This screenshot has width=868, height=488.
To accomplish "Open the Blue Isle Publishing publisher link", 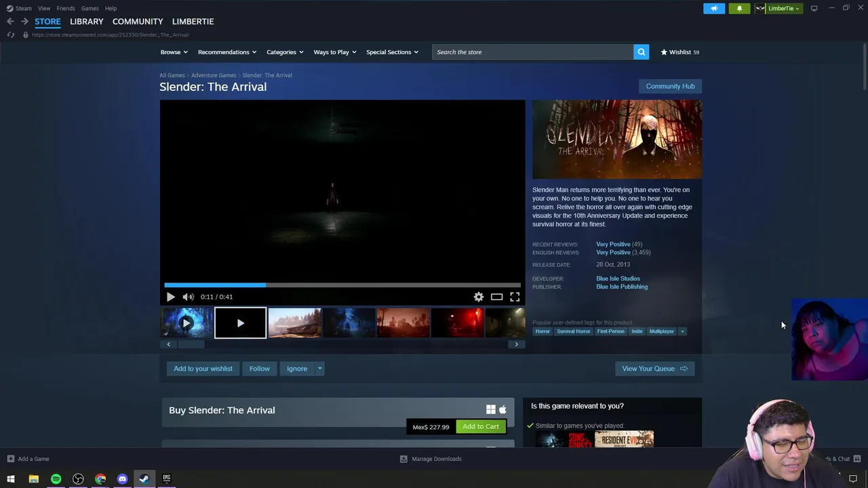I will (622, 287).
